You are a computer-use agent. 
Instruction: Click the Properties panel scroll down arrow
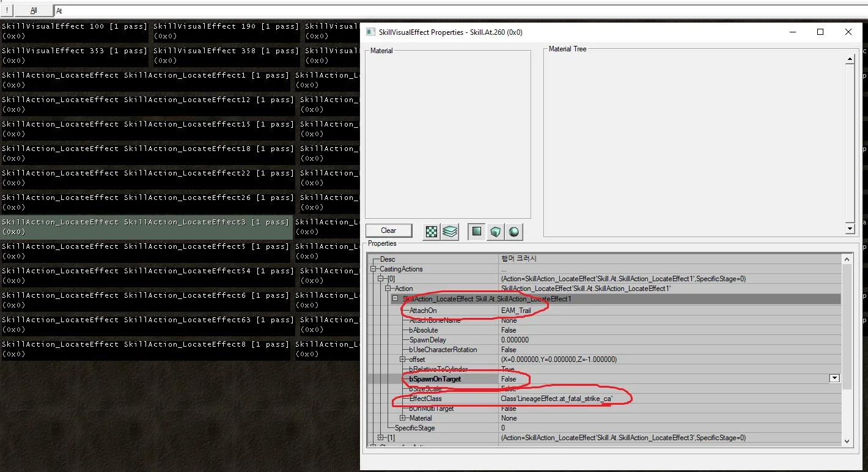pyautogui.click(x=847, y=441)
